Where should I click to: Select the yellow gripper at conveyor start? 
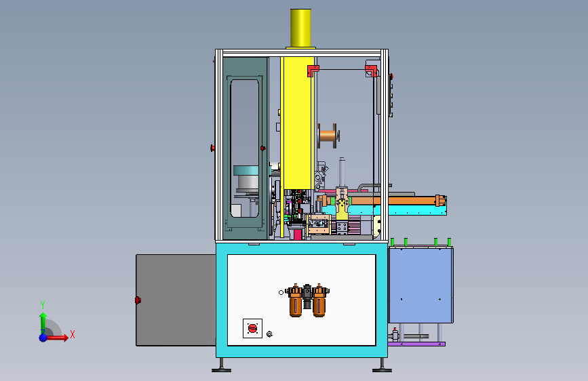click(342, 209)
